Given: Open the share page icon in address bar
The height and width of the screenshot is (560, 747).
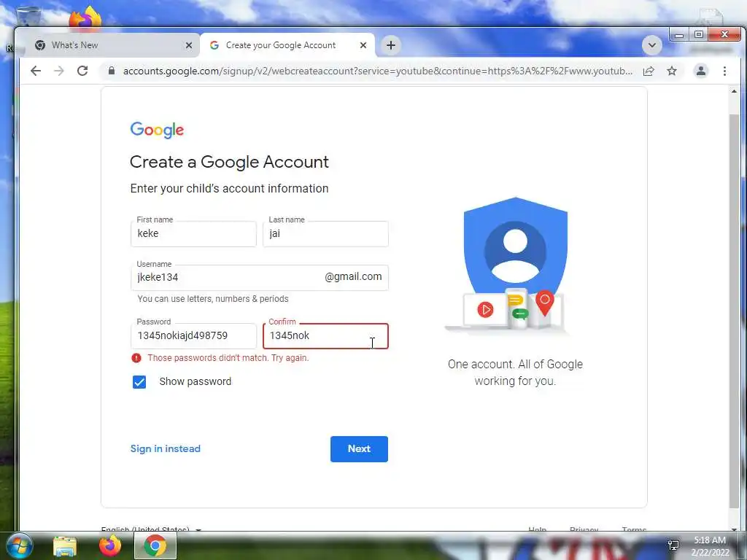Looking at the screenshot, I should [649, 71].
